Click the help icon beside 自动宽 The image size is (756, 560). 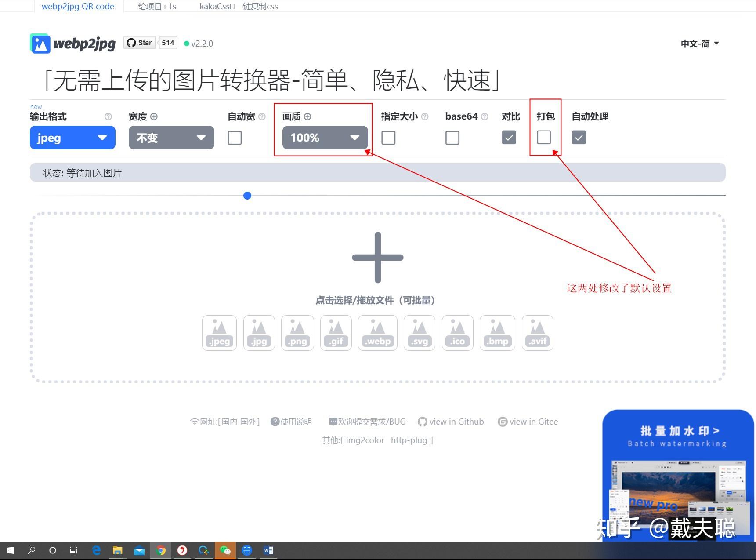coord(262,116)
